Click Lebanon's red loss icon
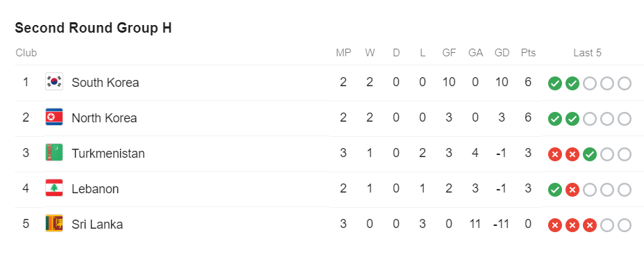 [x=572, y=190]
